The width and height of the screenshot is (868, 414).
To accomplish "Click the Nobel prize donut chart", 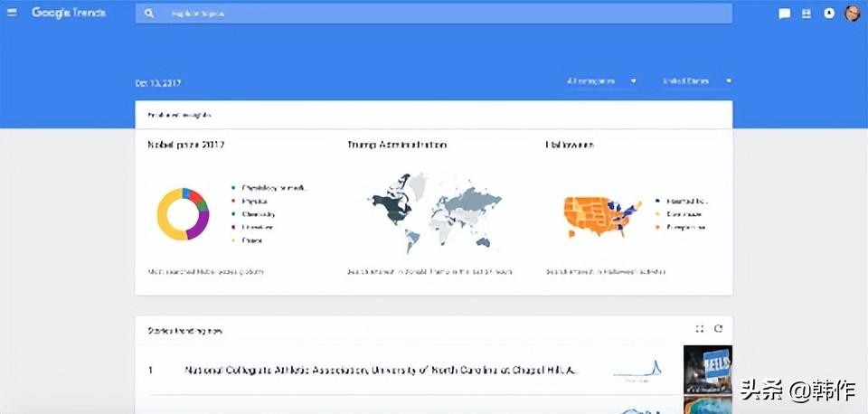I will [x=183, y=213].
